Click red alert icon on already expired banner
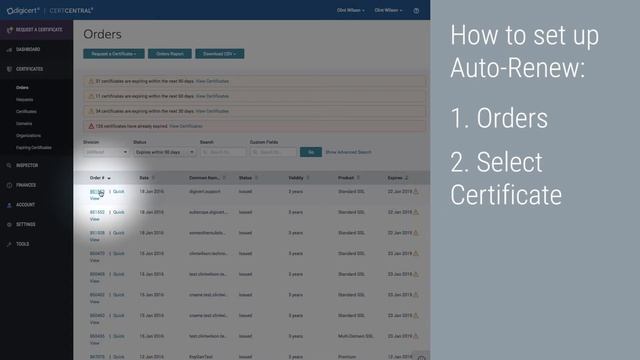 pos(91,126)
